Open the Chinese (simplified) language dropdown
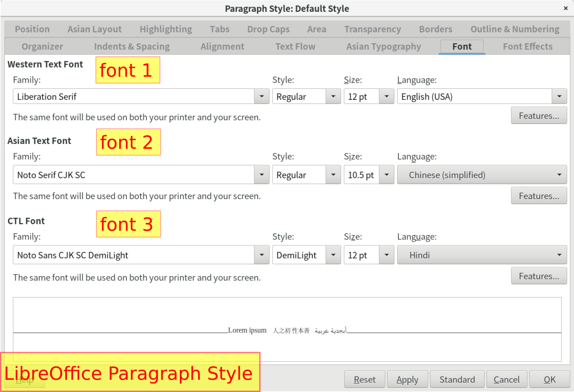The width and height of the screenshot is (574, 392). pyautogui.click(x=482, y=175)
